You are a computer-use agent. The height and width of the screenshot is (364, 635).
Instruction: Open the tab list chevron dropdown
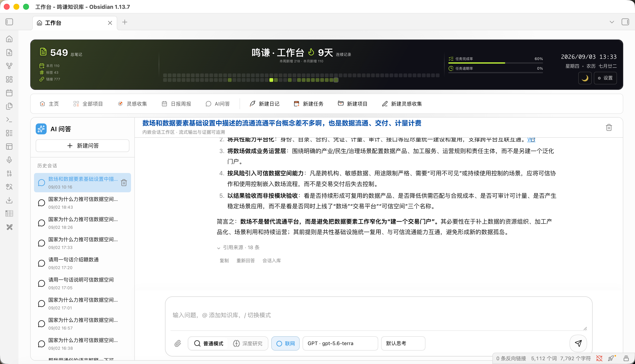(x=611, y=22)
